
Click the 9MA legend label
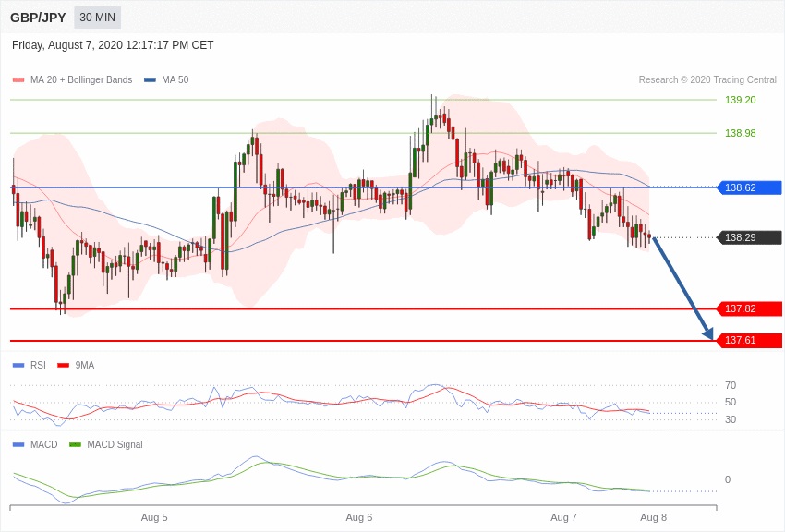(x=85, y=366)
